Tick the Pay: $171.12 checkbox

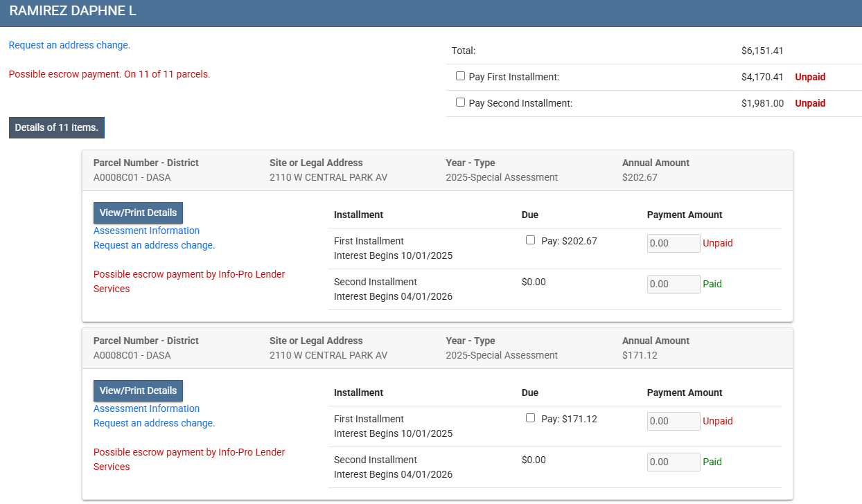530,418
